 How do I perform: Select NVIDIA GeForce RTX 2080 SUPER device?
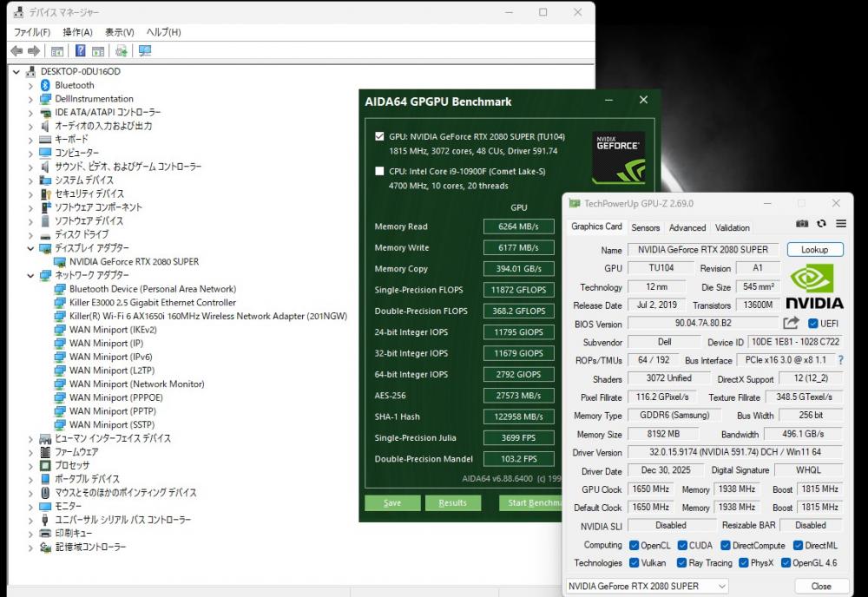pyautogui.click(x=134, y=262)
